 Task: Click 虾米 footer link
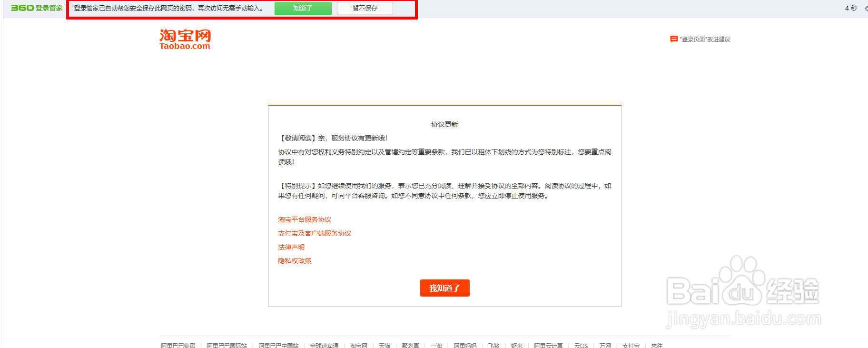pos(517,345)
